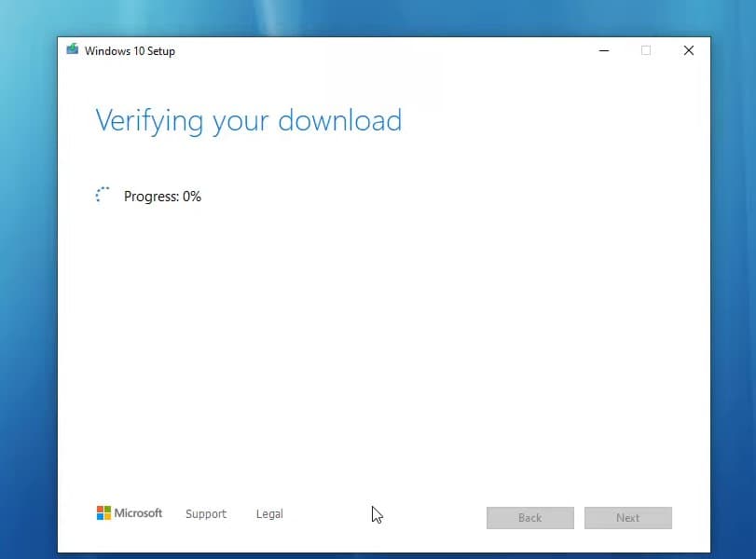Click the "Progress: 0%" text
The height and width of the screenshot is (559, 756).
coord(162,197)
